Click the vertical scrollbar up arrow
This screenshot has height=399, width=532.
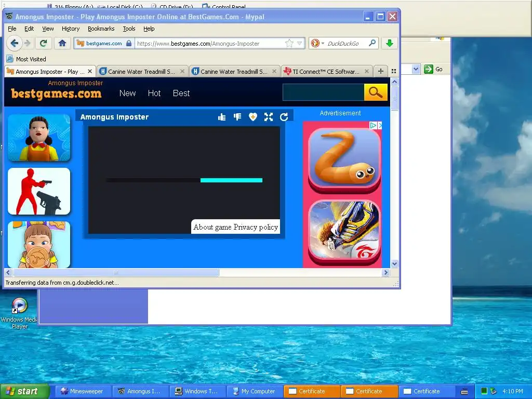394,82
